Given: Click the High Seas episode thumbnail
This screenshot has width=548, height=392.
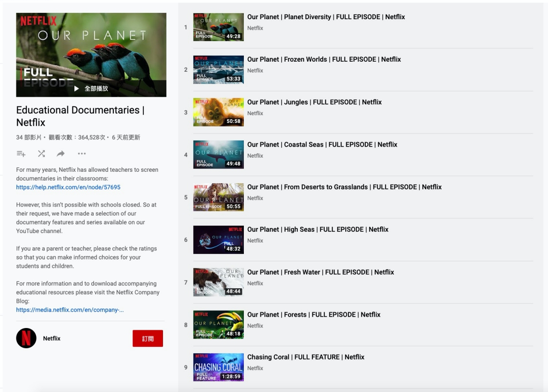Looking at the screenshot, I should click(x=218, y=239).
